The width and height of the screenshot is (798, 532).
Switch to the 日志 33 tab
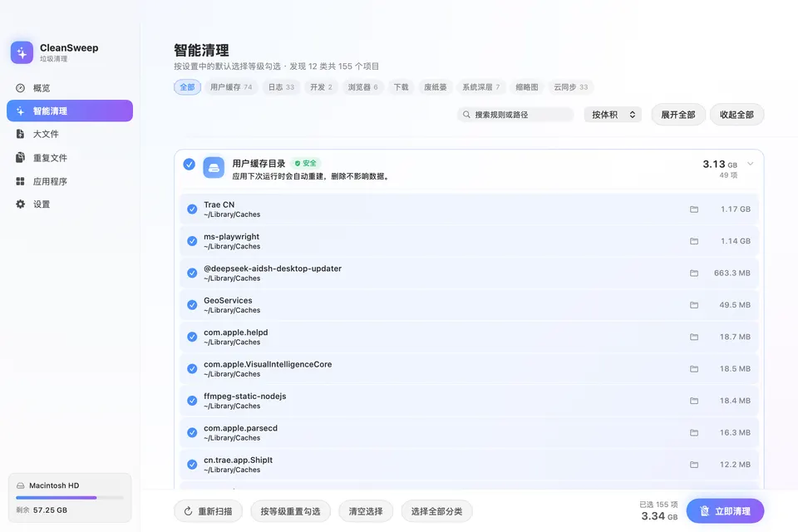[x=282, y=87]
